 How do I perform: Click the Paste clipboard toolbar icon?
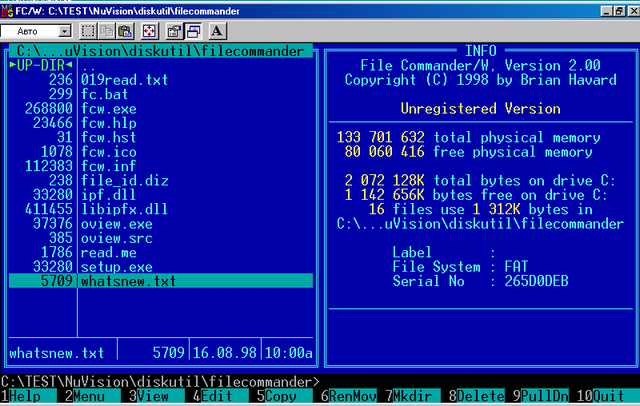point(125,31)
